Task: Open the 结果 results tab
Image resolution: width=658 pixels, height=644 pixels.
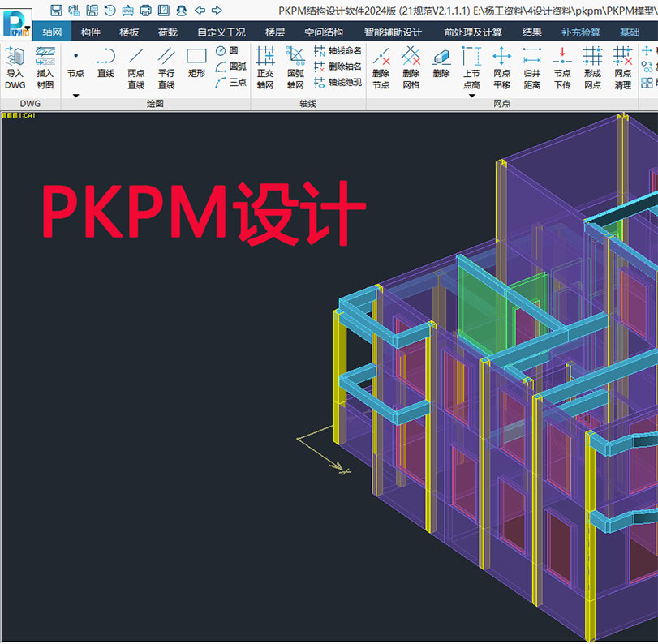Action: coord(532,32)
